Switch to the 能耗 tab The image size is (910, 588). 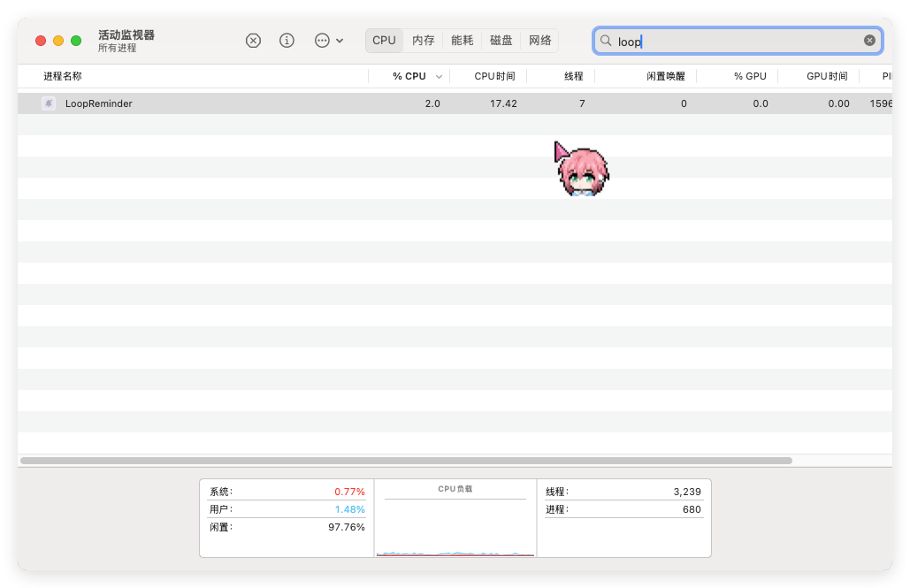pyautogui.click(x=462, y=41)
